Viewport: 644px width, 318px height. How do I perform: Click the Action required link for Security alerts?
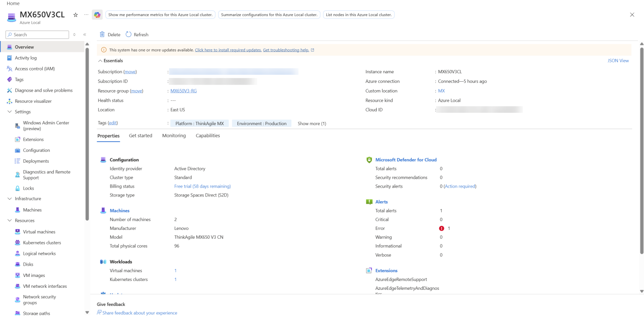[x=460, y=186]
